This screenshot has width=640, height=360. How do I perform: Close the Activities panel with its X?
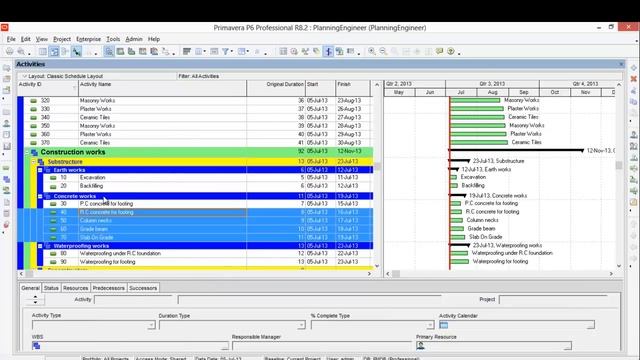point(621,64)
